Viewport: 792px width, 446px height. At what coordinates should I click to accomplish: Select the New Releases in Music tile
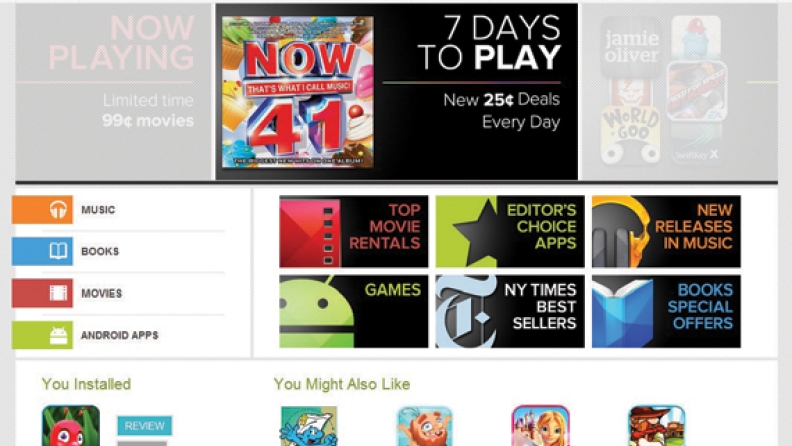coord(666,231)
